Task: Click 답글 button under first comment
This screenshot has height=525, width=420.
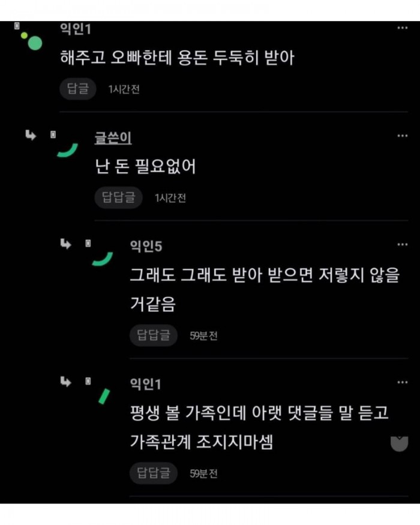Action: [78, 89]
